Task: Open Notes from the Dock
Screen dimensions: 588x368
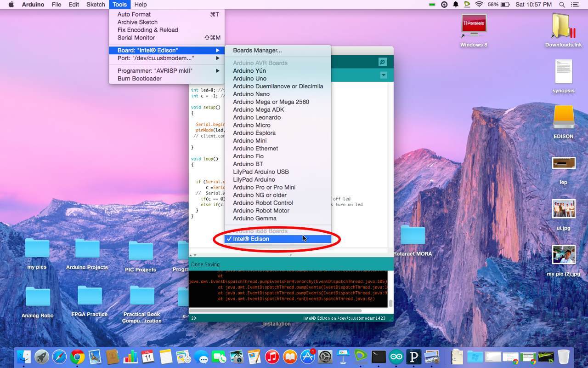Action: click(x=166, y=356)
